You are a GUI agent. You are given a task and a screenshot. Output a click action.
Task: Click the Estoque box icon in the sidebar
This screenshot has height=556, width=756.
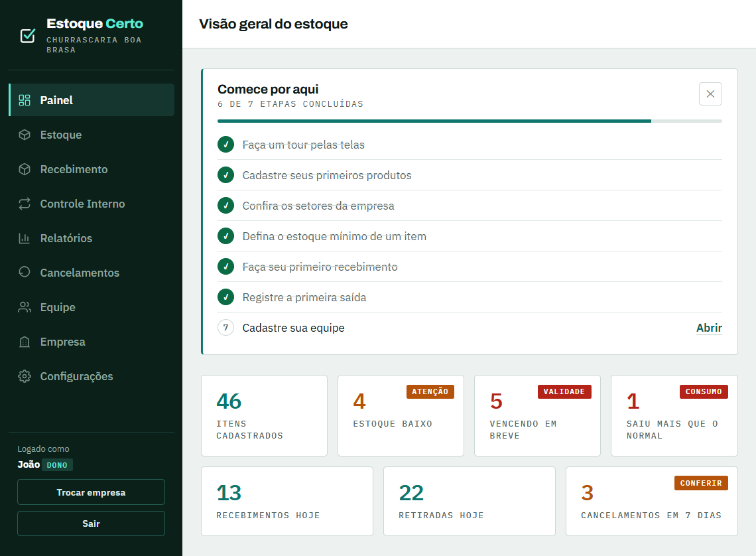[x=25, y=135]
